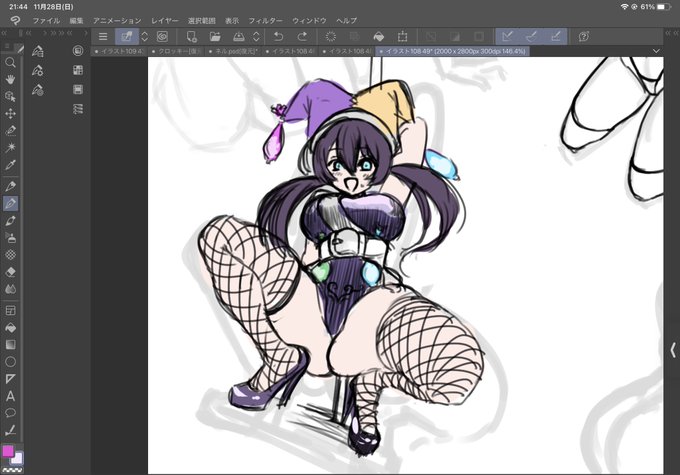Select the Move layer tool
This screenshot has height=475, width=680.
[10, 114]
